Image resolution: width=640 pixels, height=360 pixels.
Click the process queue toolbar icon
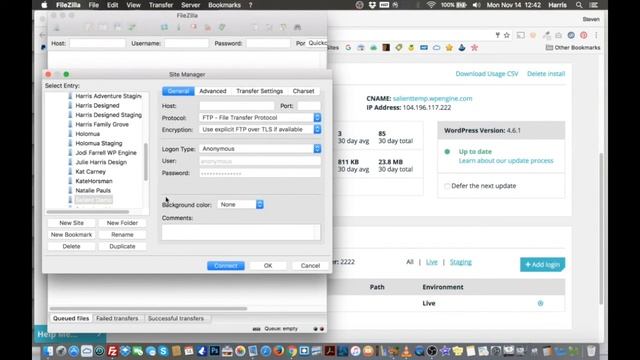(179, 27)
